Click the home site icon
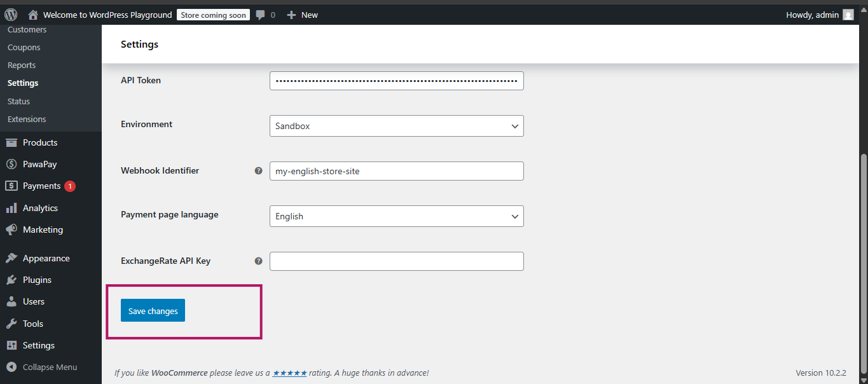The width and height of the screenshot is (868, 384). click(x=33, y=15)
